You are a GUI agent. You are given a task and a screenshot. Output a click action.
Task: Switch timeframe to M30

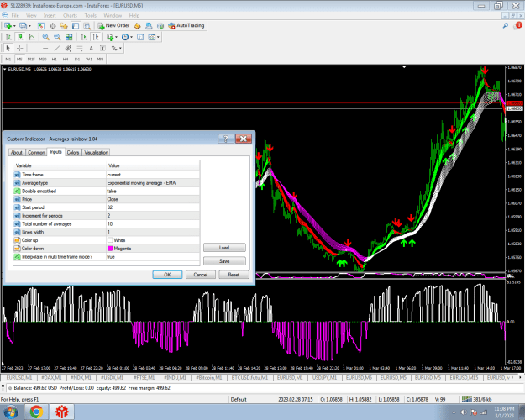(x=43, y=60)
